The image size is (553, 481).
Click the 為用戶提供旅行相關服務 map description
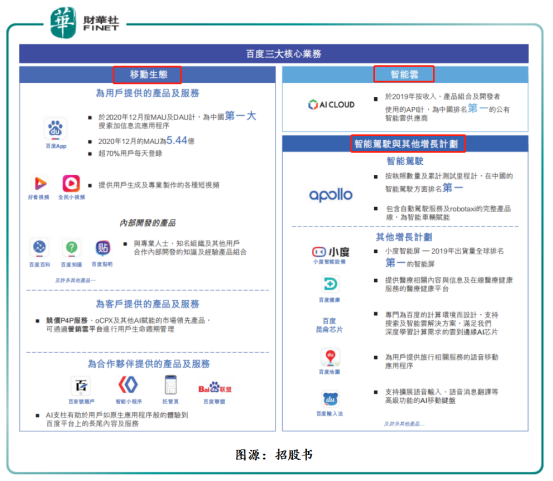[x=442, y=361]
